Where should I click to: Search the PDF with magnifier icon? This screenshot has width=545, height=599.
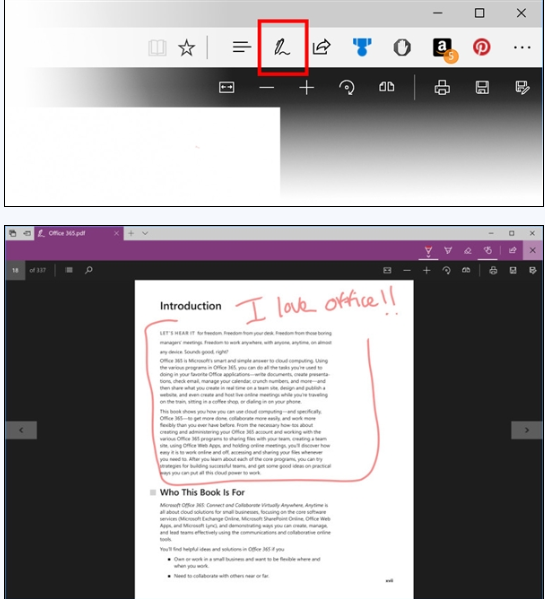coord(89,270)
